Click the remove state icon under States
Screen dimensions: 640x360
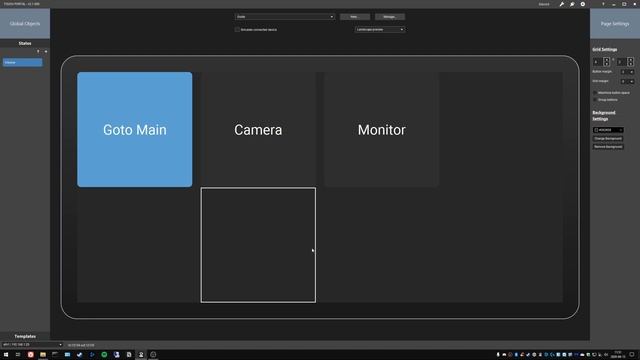(x=46, y=51)
